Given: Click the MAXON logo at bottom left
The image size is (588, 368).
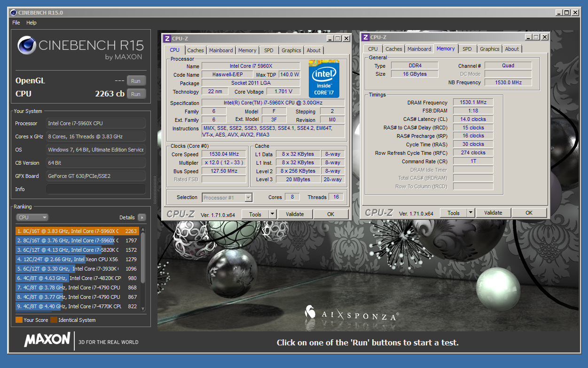Looking at the screenshot, I should click(x=47, y=340).
